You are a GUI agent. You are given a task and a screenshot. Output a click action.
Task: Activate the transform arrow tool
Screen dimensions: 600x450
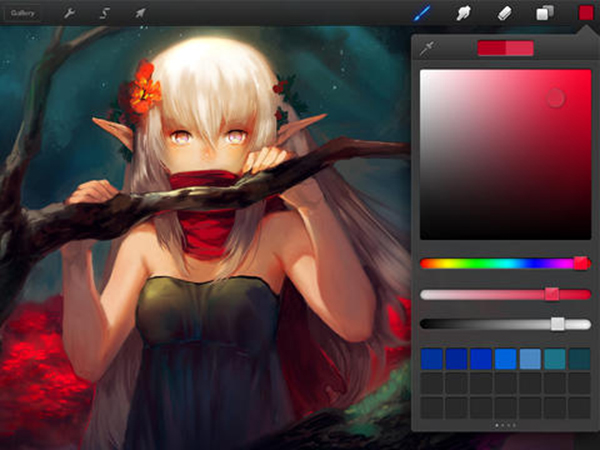pos(140,13)
